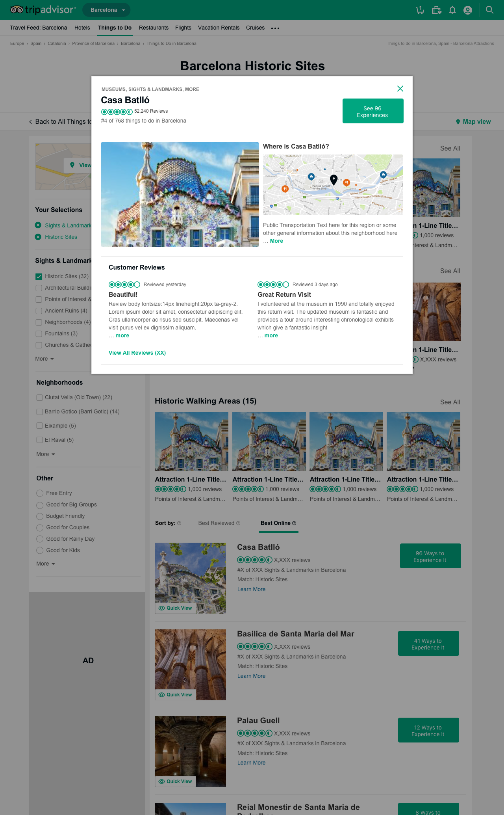Click the orange restaurant marker near the pin
The height and width of the screenshot is (815, 504).
coord(346,182)
